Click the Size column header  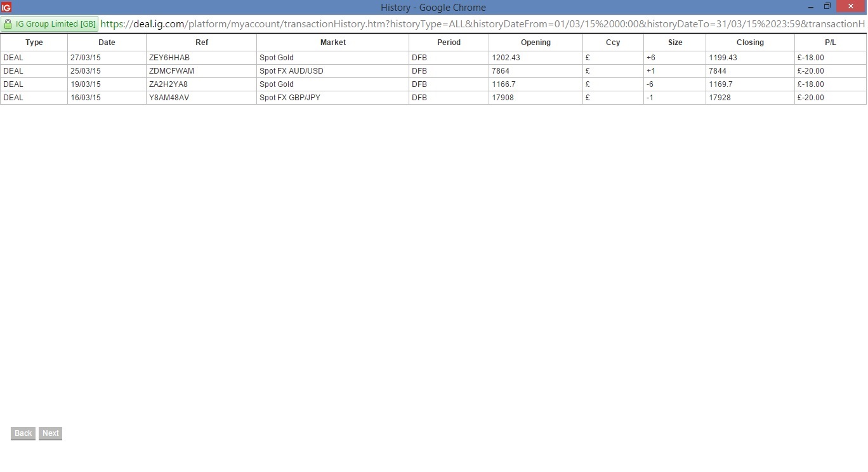tap(675, 43)
